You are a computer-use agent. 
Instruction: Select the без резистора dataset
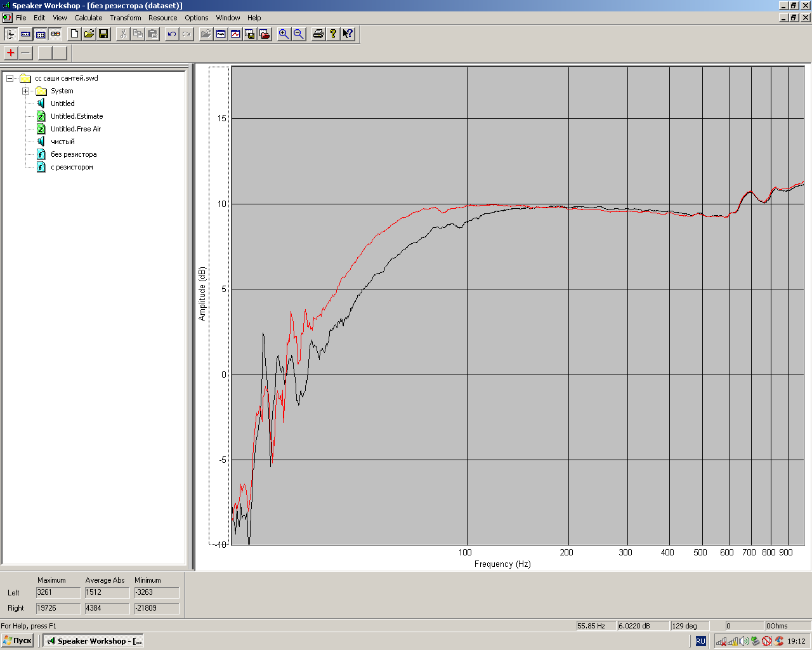point(74,154)
